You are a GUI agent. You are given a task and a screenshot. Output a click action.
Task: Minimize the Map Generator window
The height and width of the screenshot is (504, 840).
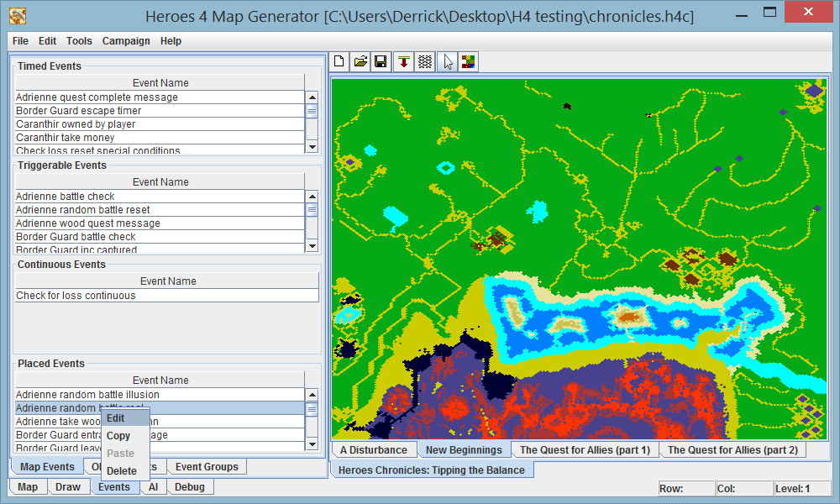742,13
